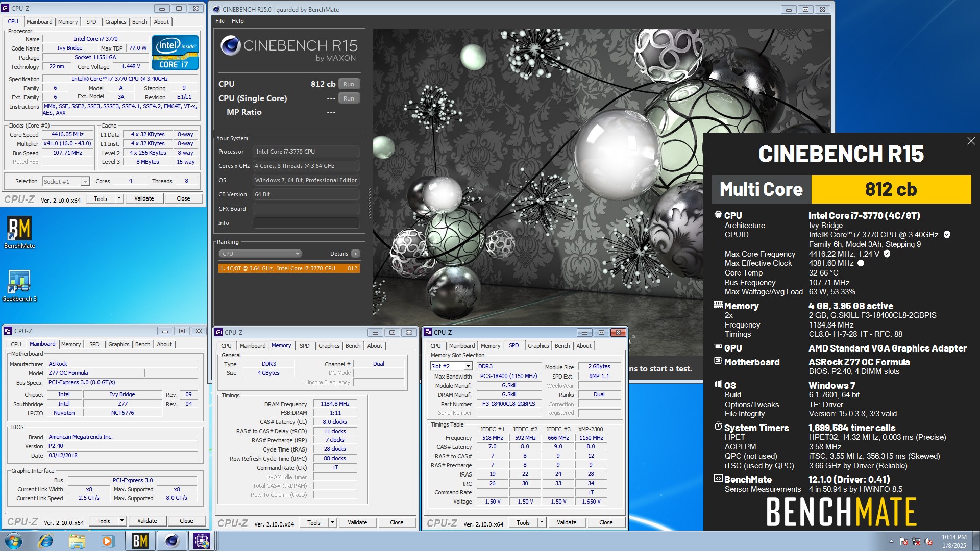Run the CPU (Single Core) test
980x551 pixels.
click(349, 98)
